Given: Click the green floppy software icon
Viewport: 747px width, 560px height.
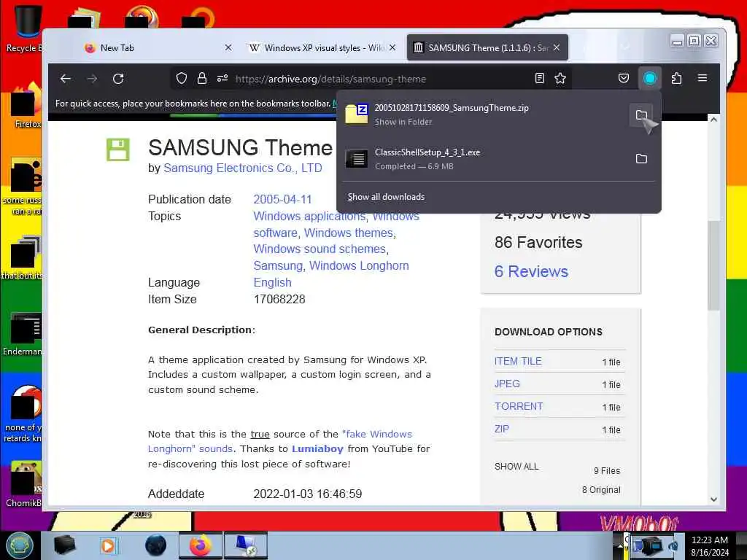Looking at the screenshot, I should (118, 150).
